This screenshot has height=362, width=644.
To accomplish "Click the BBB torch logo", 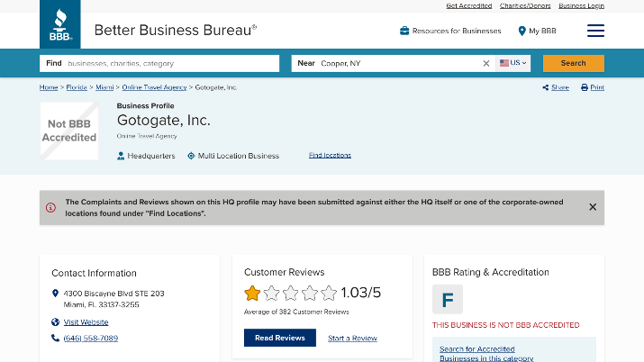I will pyautogui.click(x=60, y=24).
